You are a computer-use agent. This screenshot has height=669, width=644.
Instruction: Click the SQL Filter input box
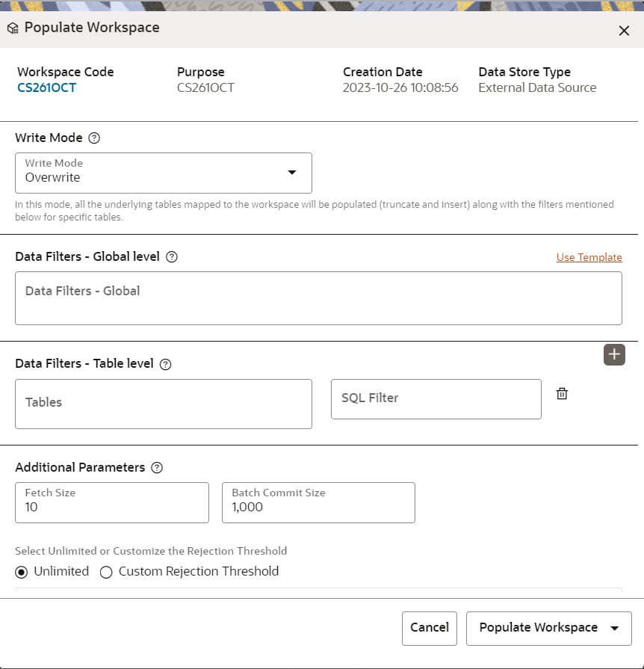[436, 398]
